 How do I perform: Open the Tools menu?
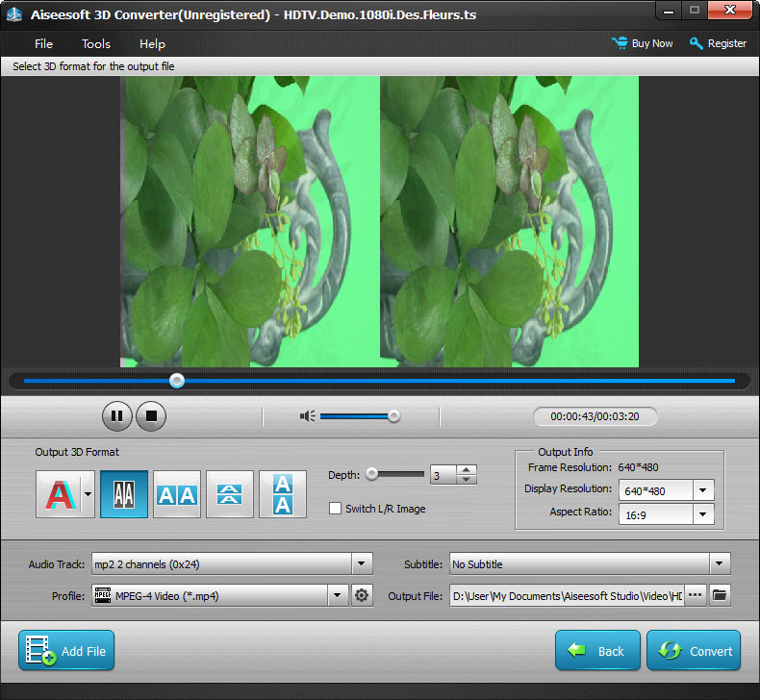(96, 43)
